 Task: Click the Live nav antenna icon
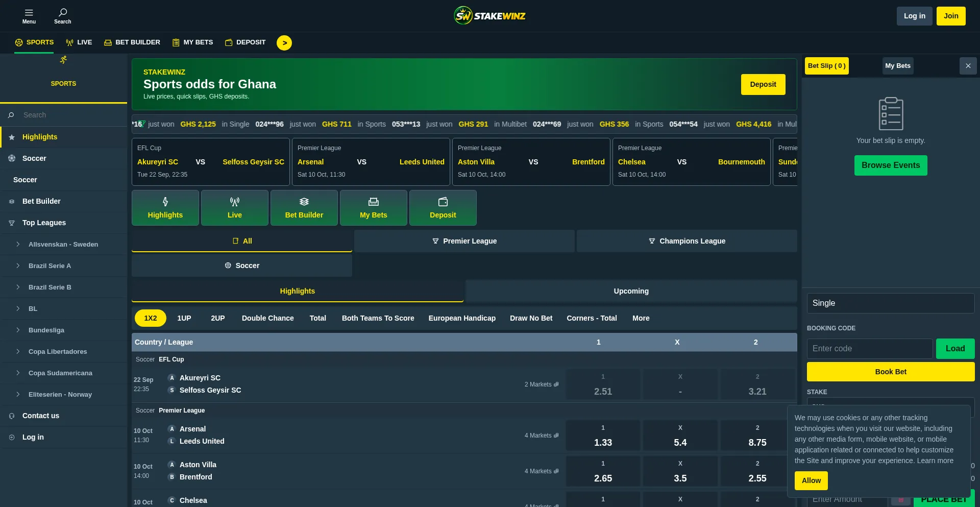[69, 42]
